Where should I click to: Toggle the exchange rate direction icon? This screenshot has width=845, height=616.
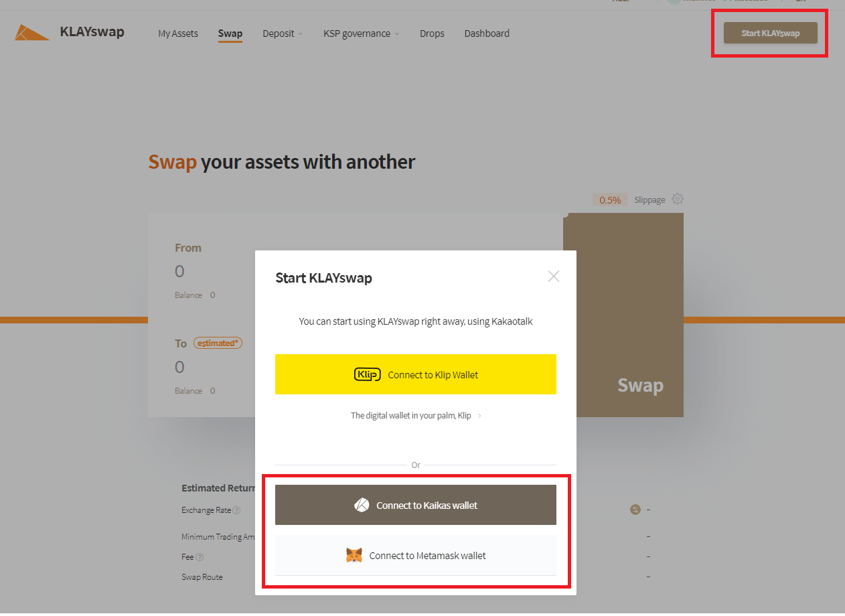635,510
